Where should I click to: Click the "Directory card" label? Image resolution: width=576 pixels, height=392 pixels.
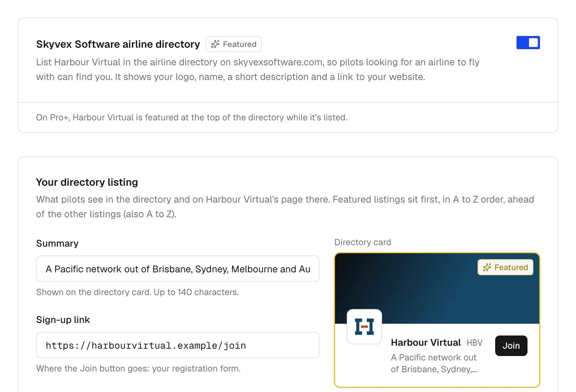[363, 242]
